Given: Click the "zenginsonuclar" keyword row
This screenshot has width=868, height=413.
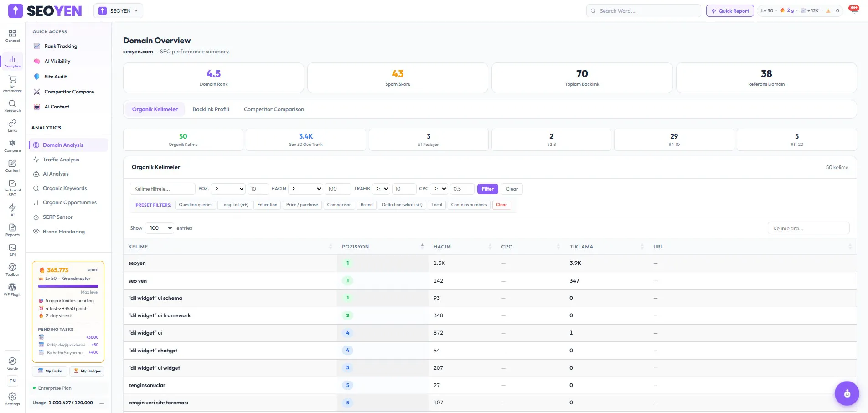Looking at the screenshot, I should coord(490,385).
